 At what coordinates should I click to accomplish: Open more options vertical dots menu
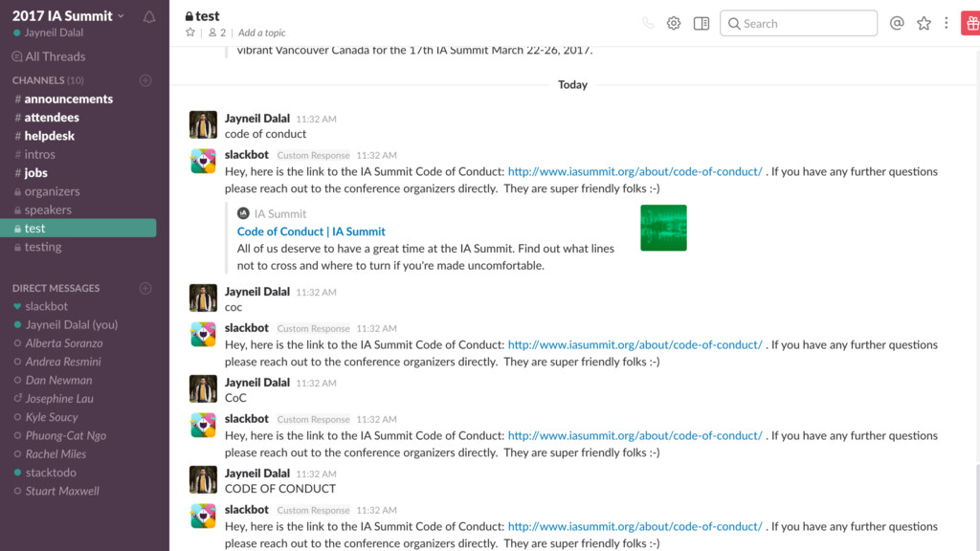947,23
